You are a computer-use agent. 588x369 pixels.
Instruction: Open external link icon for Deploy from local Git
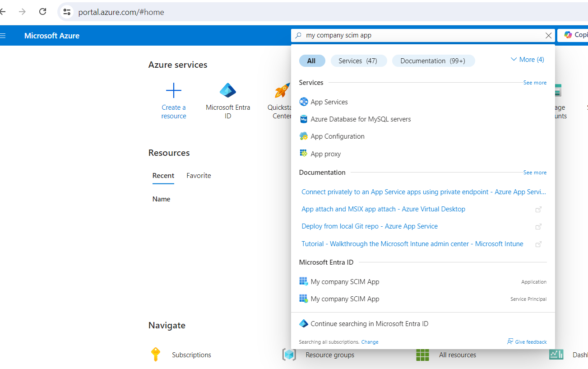(538, 227)
